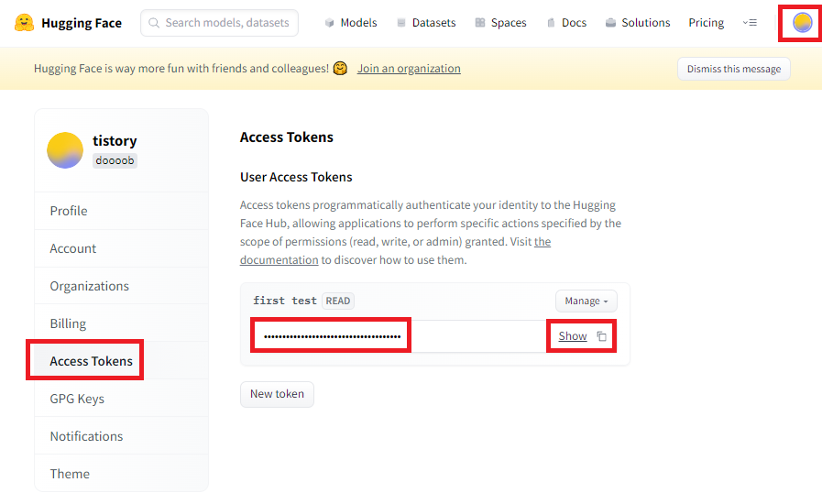The image size is (822, 504).
Task: Click the first test token name
Action: coord(285,301)
